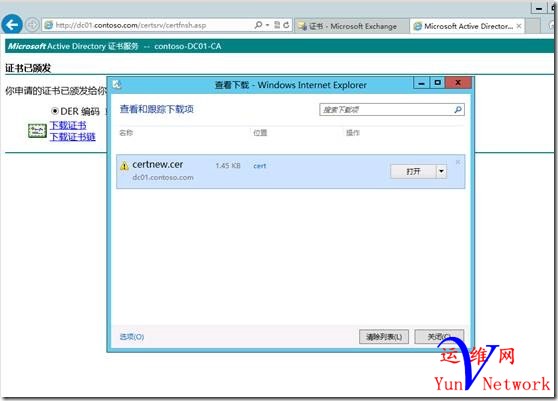The height and width of the screenshot is (401, 558).
Task: Click the downloads dialog title bar icon
Action: coord(117,85)
